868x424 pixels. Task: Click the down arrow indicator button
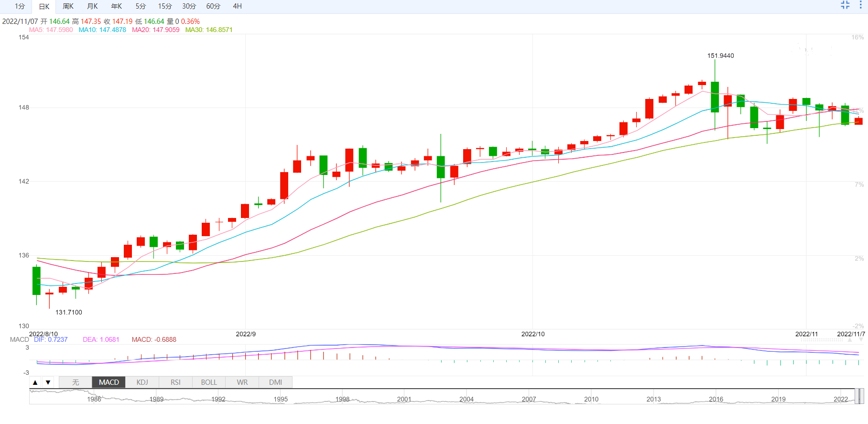48,382
